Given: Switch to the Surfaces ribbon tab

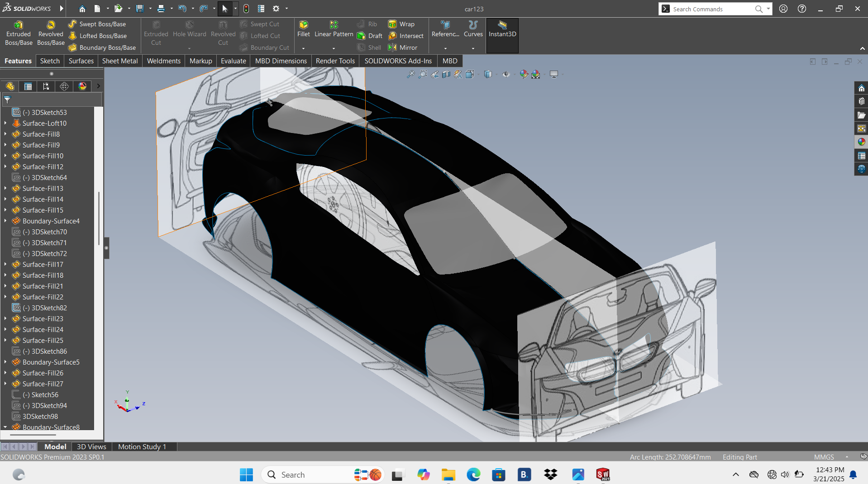Looking at the screenshot, I should pyautogui.click(x=81, y=61).
